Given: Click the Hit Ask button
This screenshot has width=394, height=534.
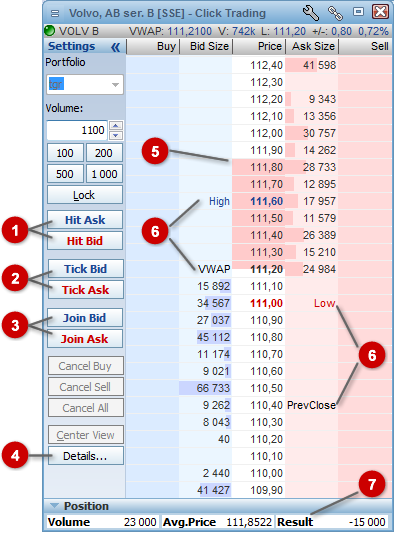Looking at the screenshot, I should coord(85,220).
